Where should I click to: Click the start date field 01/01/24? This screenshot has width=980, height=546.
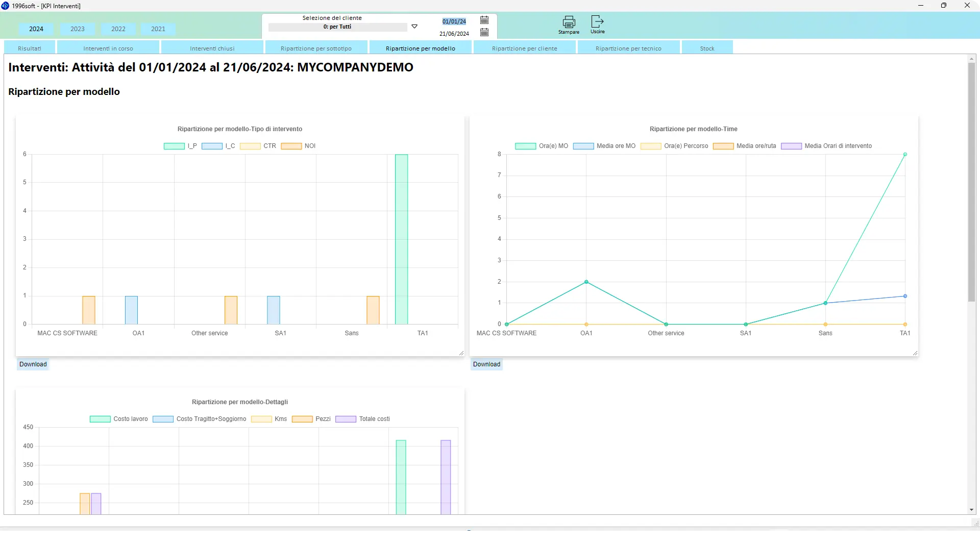coord(454,21)
